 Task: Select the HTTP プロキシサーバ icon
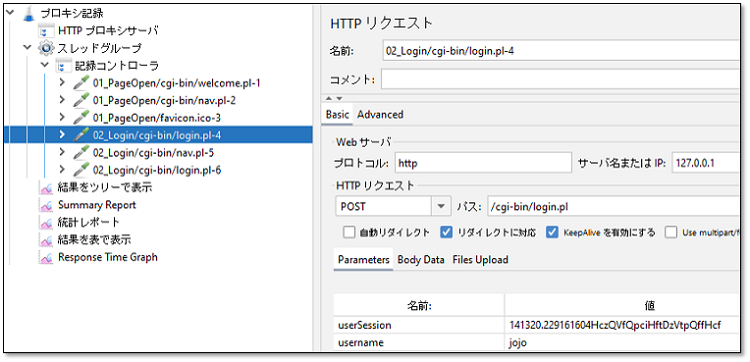coord(46,32)
